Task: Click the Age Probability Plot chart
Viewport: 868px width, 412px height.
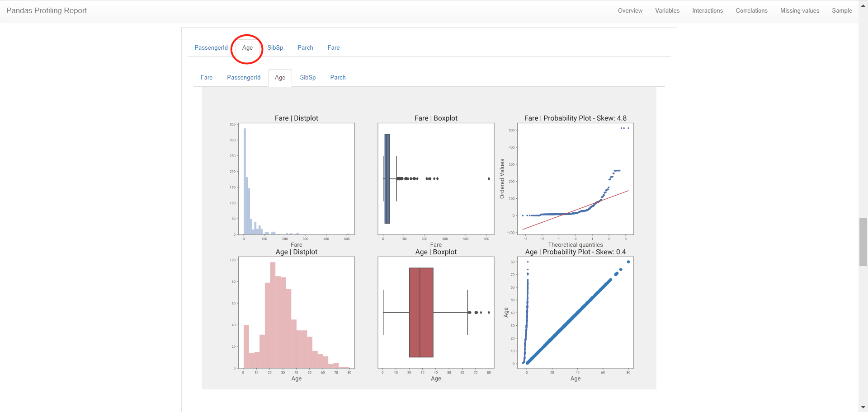Action: pos(576,313)
